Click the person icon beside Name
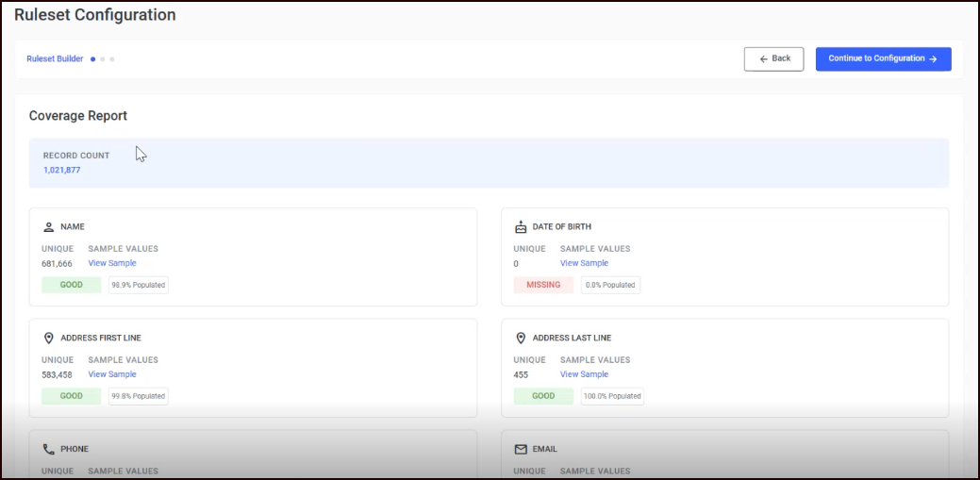980x480 pixels. [49, 227]
